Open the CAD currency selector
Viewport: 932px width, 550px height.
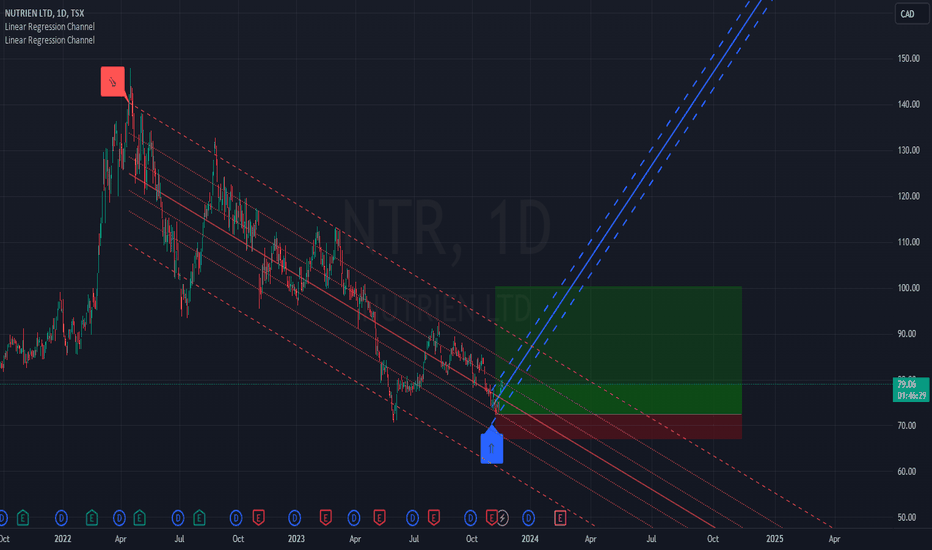click(x=912, y=14)
